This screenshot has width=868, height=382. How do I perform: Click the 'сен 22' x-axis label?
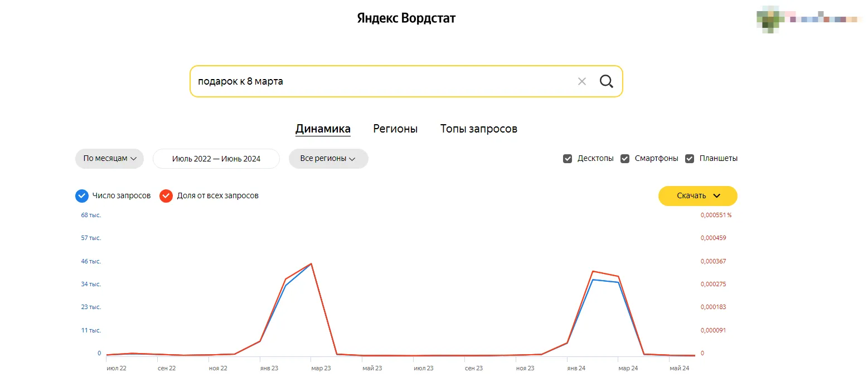pos(167,368)
